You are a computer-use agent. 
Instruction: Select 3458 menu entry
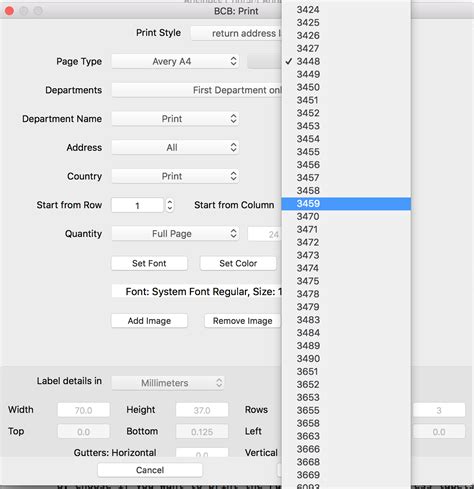(x=346, y=190)
